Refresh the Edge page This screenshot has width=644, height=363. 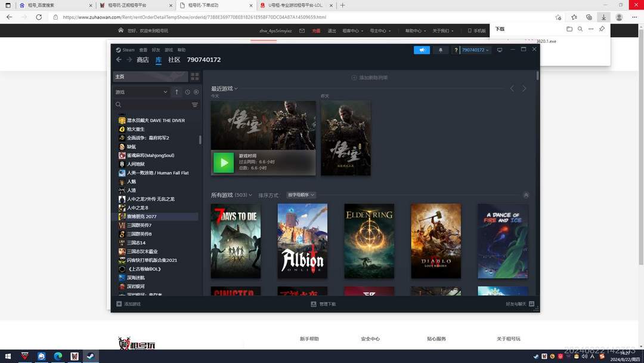point(39,17)
